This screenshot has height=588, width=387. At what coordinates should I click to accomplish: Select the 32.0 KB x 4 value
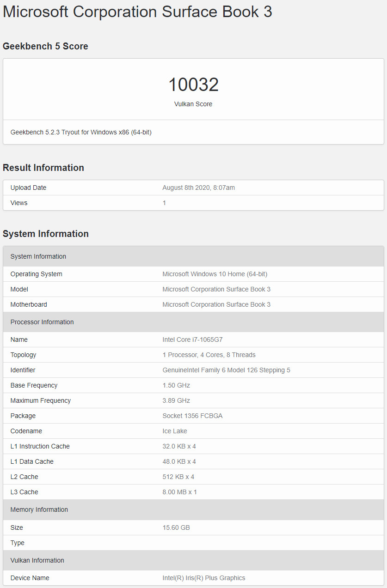point(179,446)
